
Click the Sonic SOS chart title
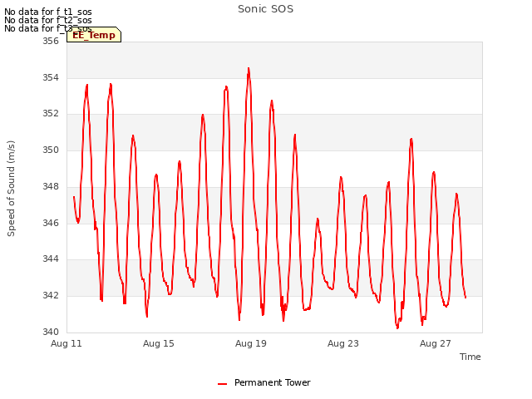pyautogui.click(x=265, y=9)
